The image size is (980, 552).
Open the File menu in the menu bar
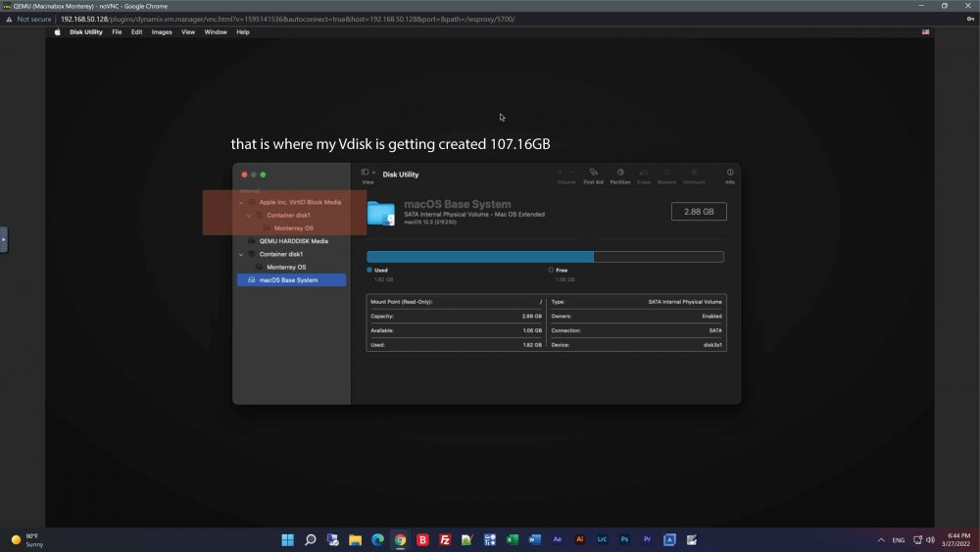[117, 32]
